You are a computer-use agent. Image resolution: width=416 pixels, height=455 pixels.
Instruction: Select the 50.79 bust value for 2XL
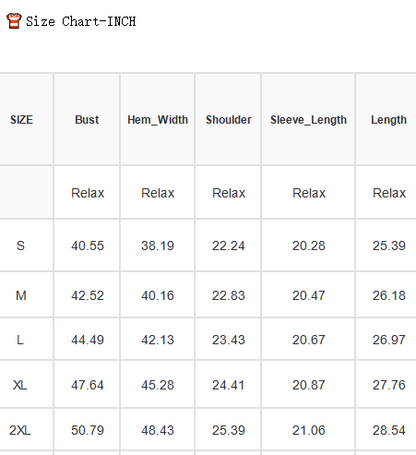click(x=88, y=430)
